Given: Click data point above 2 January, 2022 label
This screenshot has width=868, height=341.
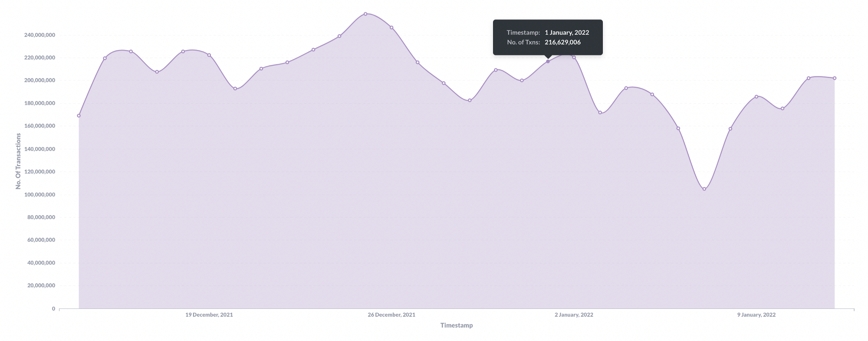Looking at the screenshot, I should tap(574, 57).
